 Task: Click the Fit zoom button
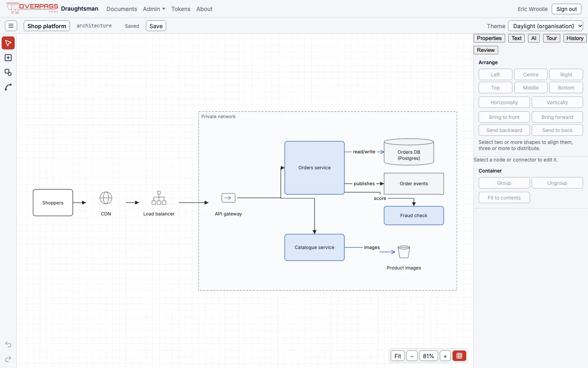tap(398, 356)
